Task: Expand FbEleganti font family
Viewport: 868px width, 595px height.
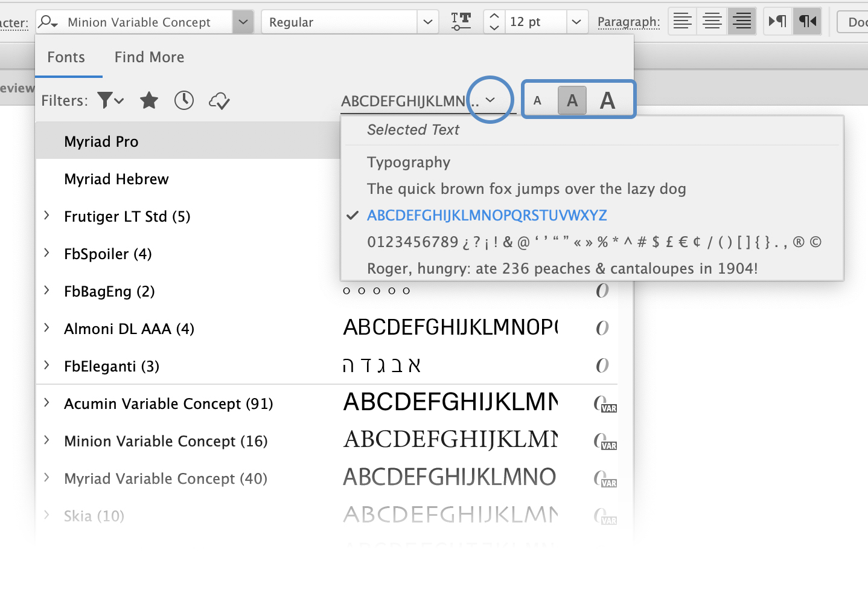Action: point(46,365)
